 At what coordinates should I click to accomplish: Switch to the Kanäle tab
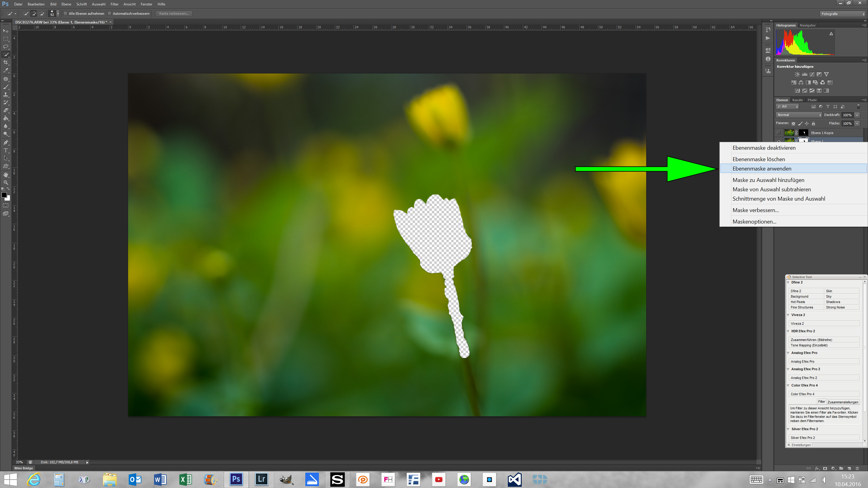(797, 100)
